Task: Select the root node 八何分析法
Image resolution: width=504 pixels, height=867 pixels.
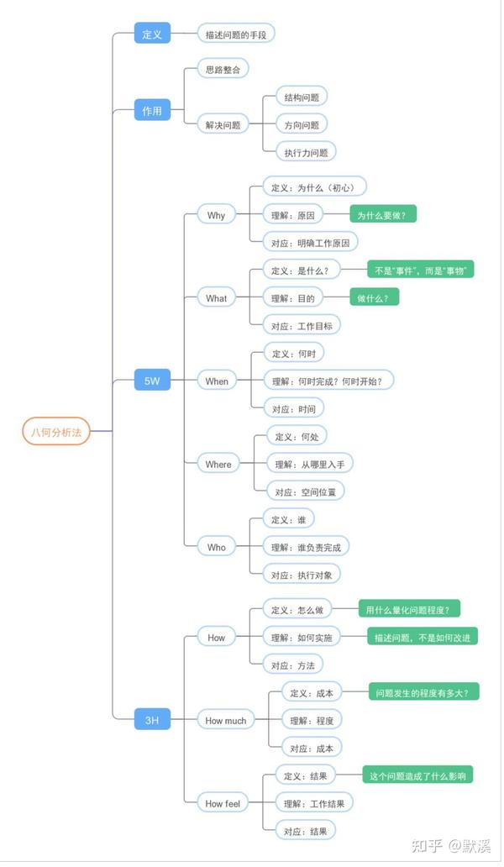Action: point(56,432)
